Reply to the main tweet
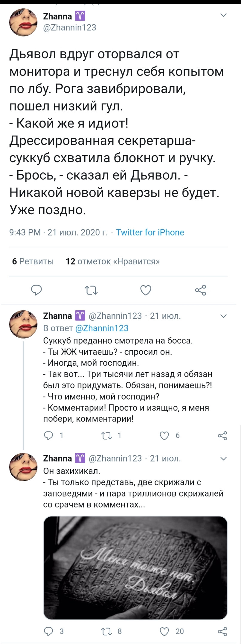The height and width of the screenshot is (644, 241). (36, 290)
